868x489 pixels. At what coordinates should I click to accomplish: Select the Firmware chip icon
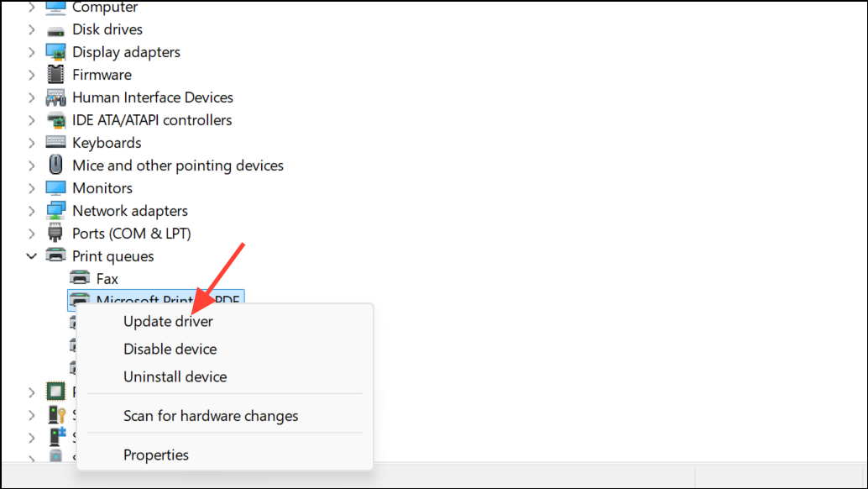(55, 75)
